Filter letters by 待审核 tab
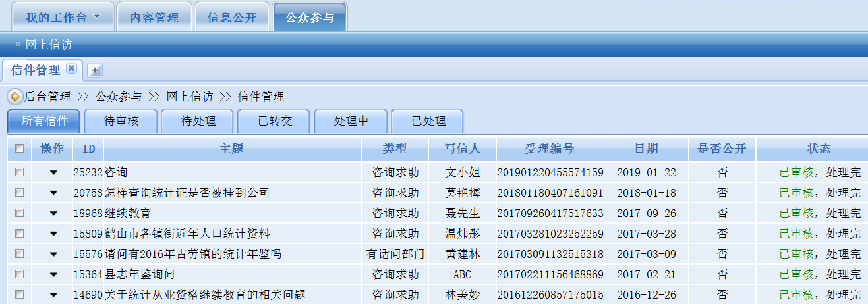868x304 pixels. click(x=120, y=121)
